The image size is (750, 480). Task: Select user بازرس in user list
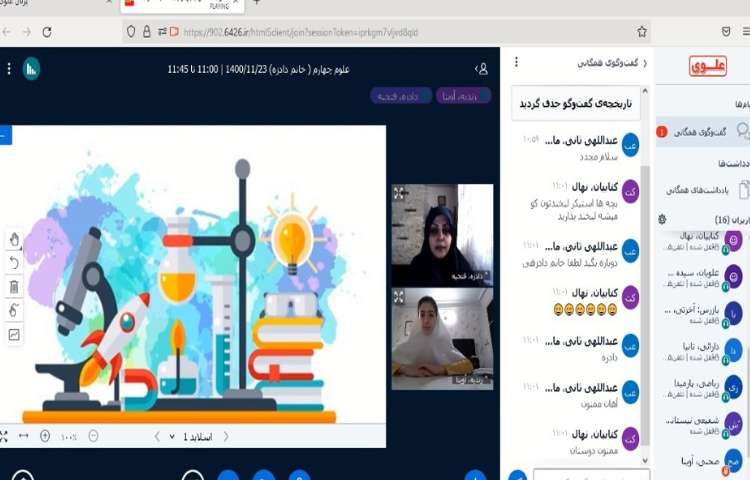point(704,314)
